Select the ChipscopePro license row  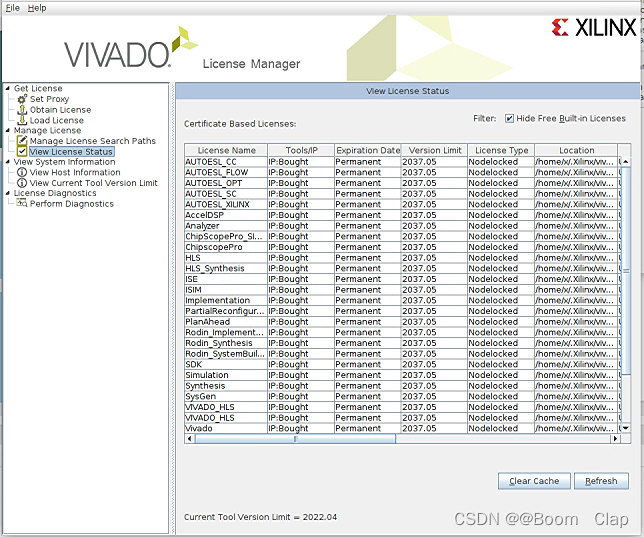pyautogui.click(x=401, y=247)
